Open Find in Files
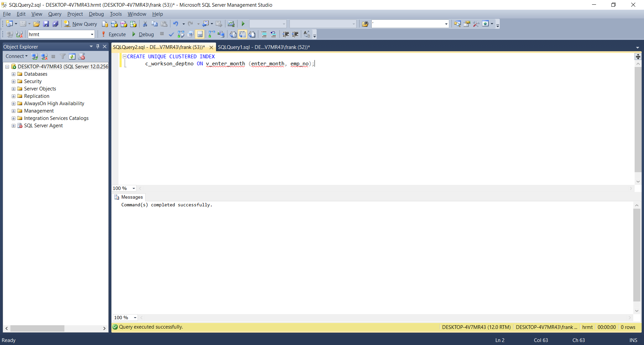Screen dimensions: 644x345 [x=365, y=24]
